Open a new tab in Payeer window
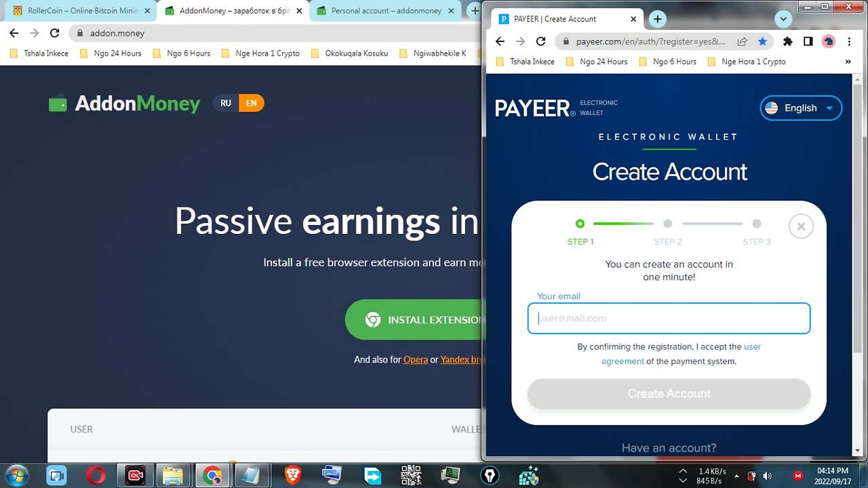This screenshot has height=488, width=868. point(657,19)
